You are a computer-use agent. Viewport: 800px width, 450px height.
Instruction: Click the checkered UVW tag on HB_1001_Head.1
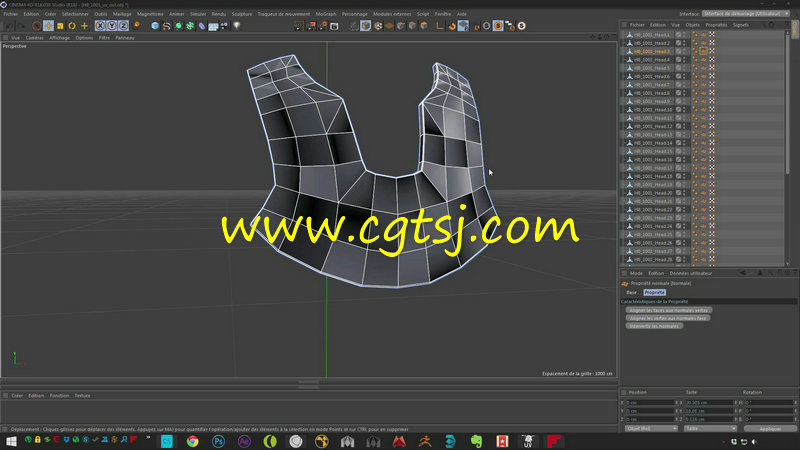[x=712, y=35]
